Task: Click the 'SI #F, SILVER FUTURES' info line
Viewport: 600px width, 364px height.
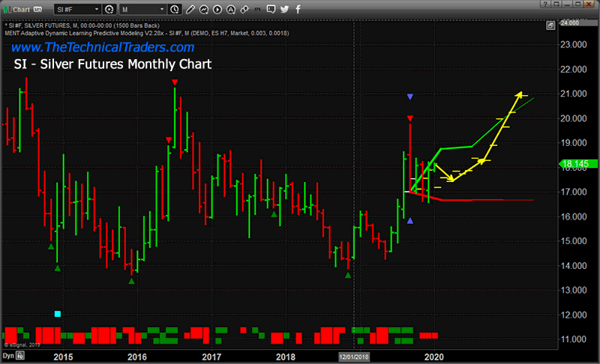Action: pyautogui.click(x=82, y=25)
